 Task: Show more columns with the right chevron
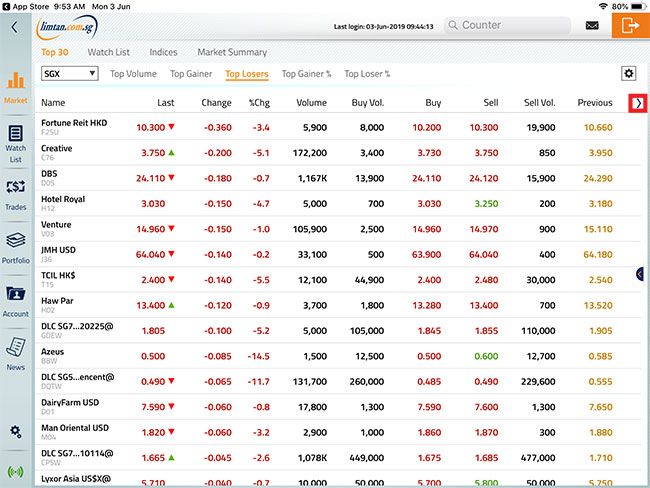(638, 103)
